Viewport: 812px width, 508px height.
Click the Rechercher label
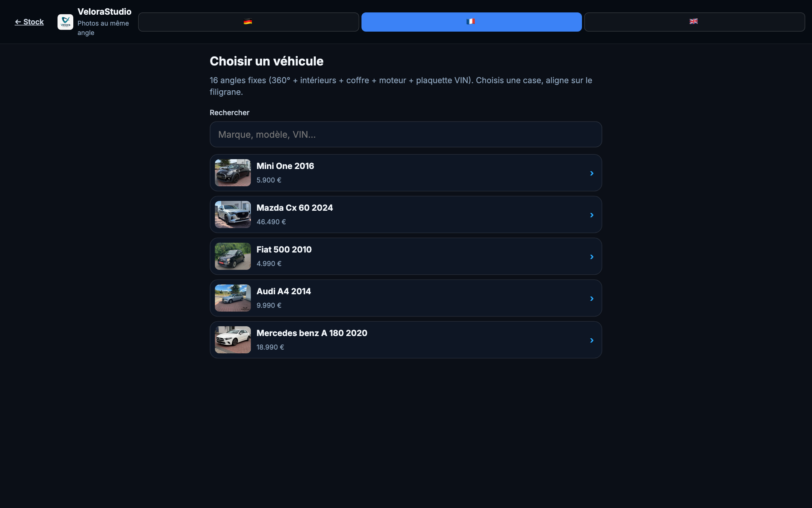pyautogui.click(x=230, y=113)
